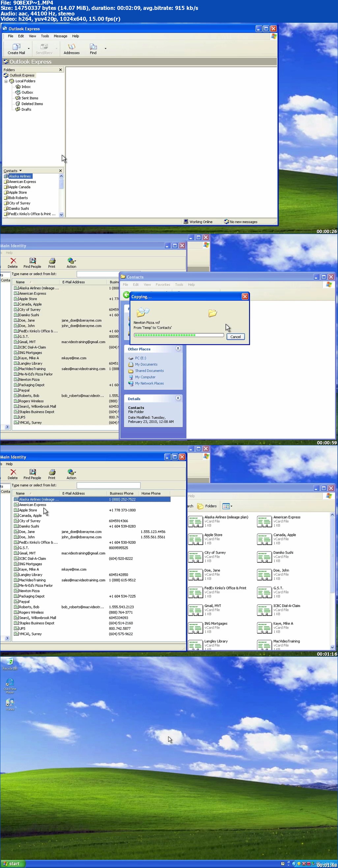Click the Working Online status bar indicator
The image size is (338, 868).
198,222
